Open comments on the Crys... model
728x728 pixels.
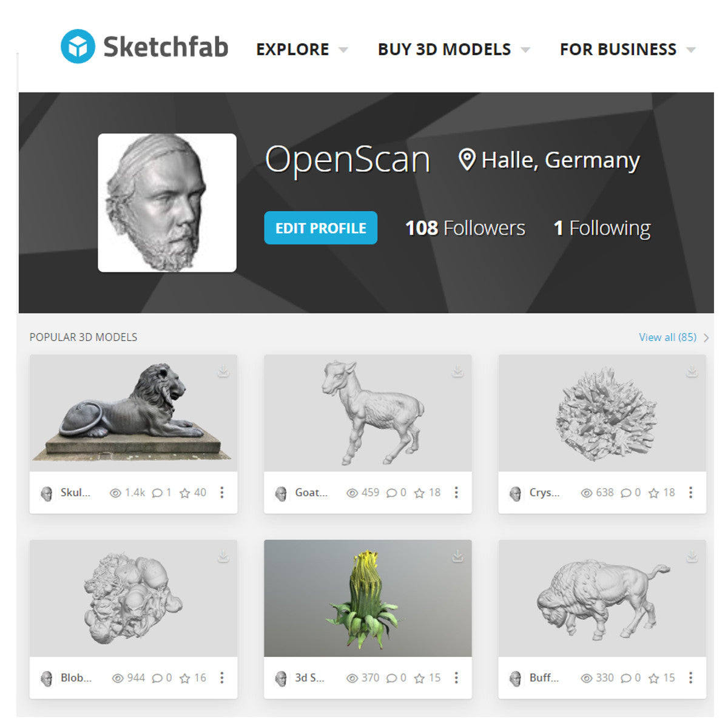click(x=626, y=493)
